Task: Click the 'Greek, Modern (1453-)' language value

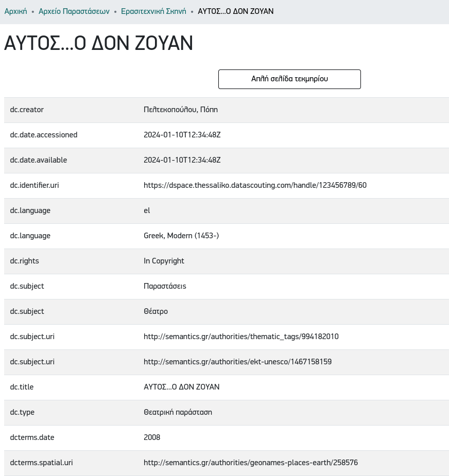Action: (181, 236)
